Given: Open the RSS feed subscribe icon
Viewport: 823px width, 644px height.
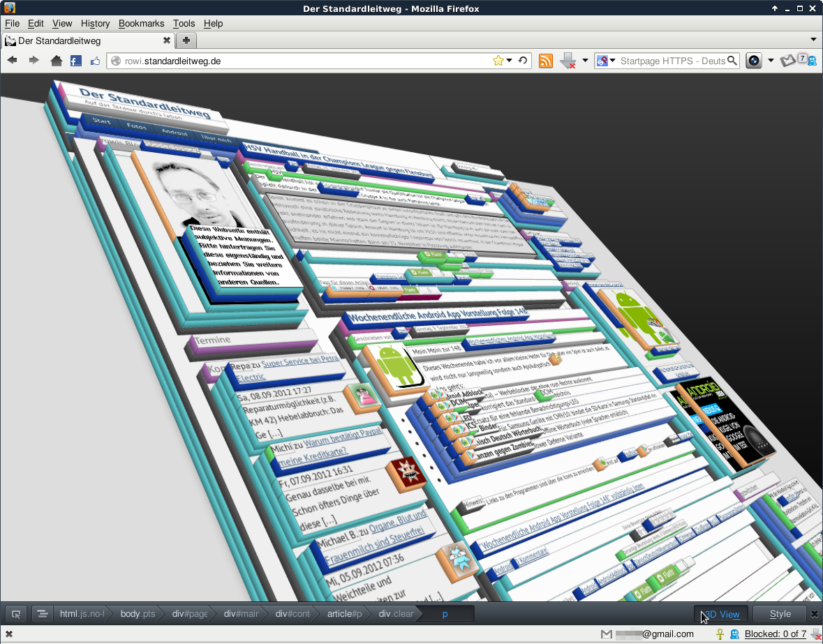Looking at the screenshot, I should 546,61.
